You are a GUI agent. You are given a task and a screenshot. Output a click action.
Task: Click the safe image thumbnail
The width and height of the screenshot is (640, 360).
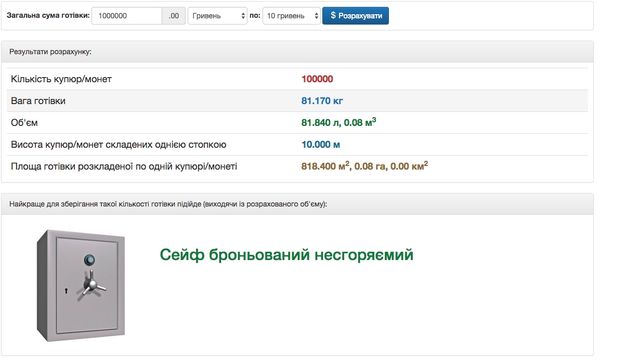pos(81,285)
